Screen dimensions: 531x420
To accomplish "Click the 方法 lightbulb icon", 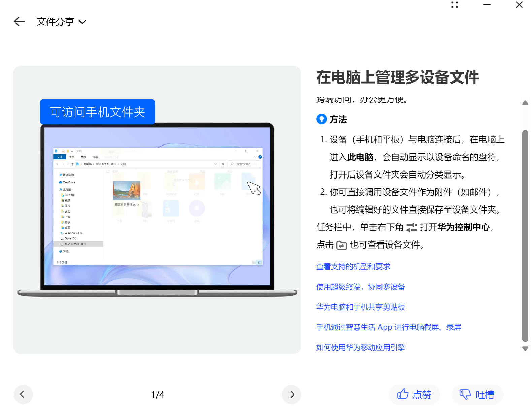I will coord(321,119).
